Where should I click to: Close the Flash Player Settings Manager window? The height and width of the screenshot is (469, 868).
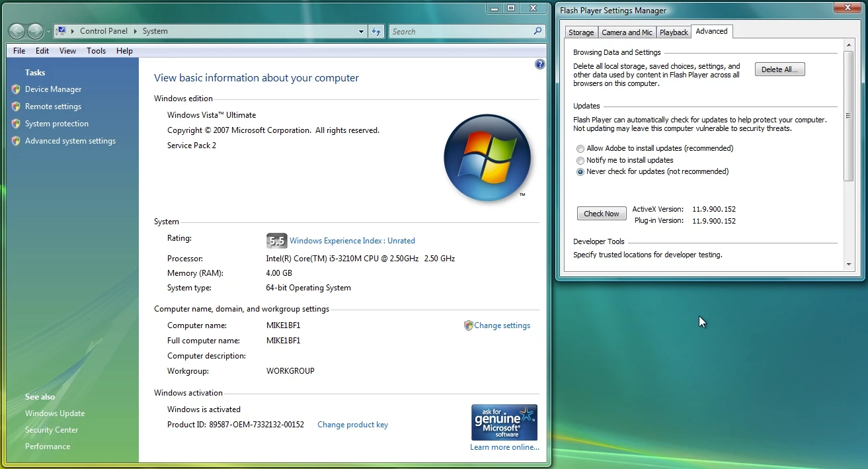pos(847,8)
